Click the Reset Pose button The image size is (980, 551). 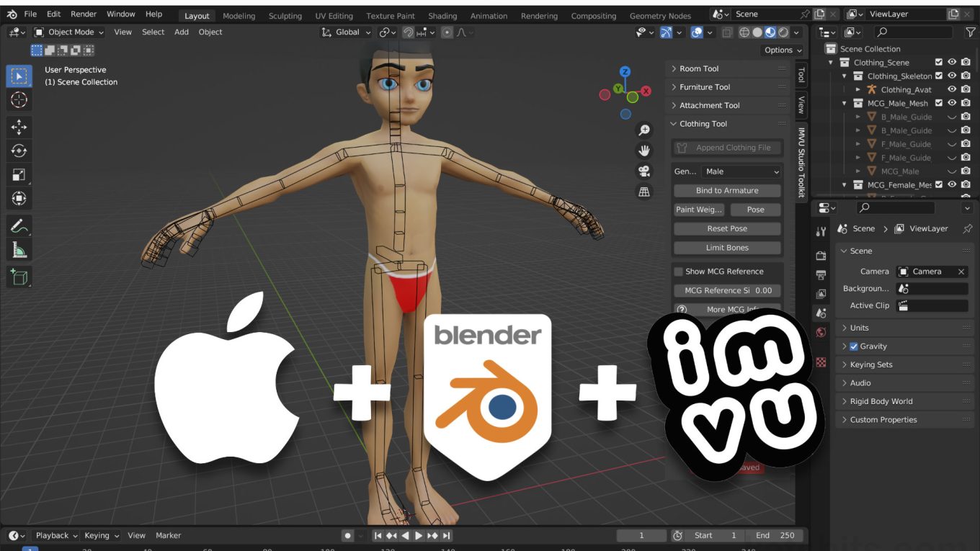click(727, 229)
